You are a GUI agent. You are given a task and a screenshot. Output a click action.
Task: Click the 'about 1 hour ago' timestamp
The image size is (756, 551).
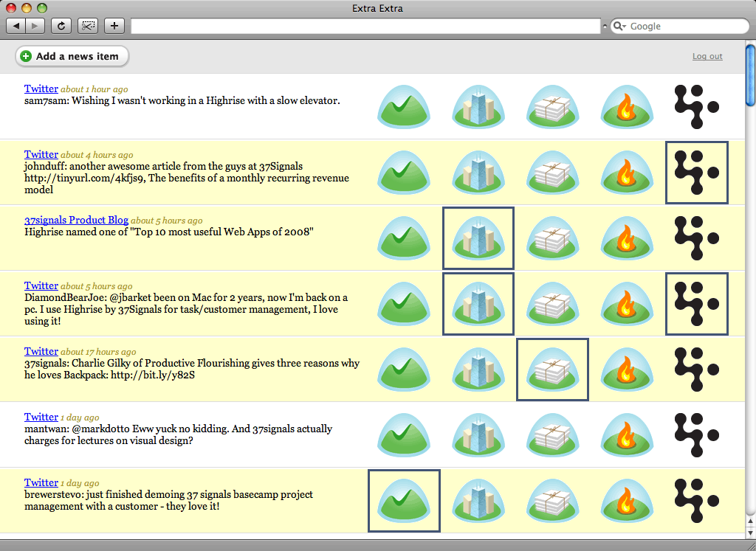(x=94, y=89)
